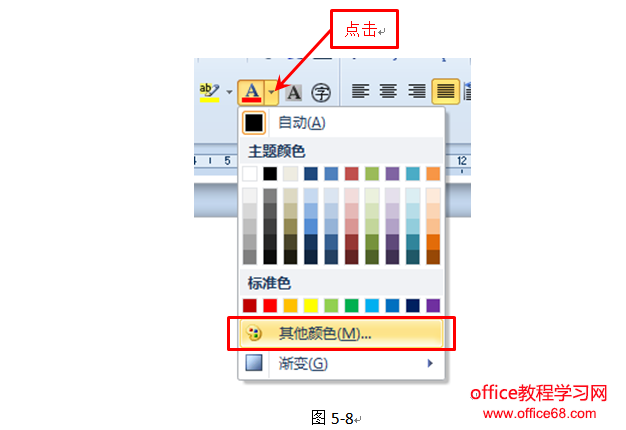
Task: Select the character shading A icon
Action: pyautogui.click(x=293, y=93)
